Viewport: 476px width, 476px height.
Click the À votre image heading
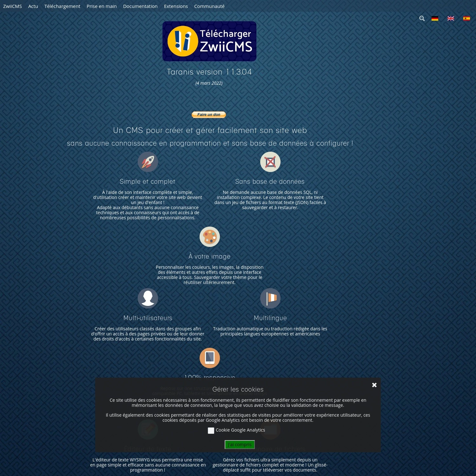[209, 256]
